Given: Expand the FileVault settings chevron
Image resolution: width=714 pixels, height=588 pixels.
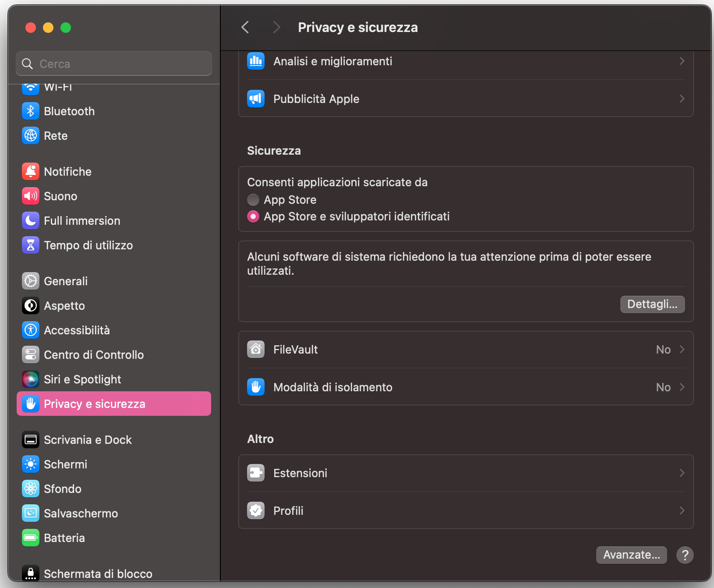Looking at the screenshot, I should [682, 349].
